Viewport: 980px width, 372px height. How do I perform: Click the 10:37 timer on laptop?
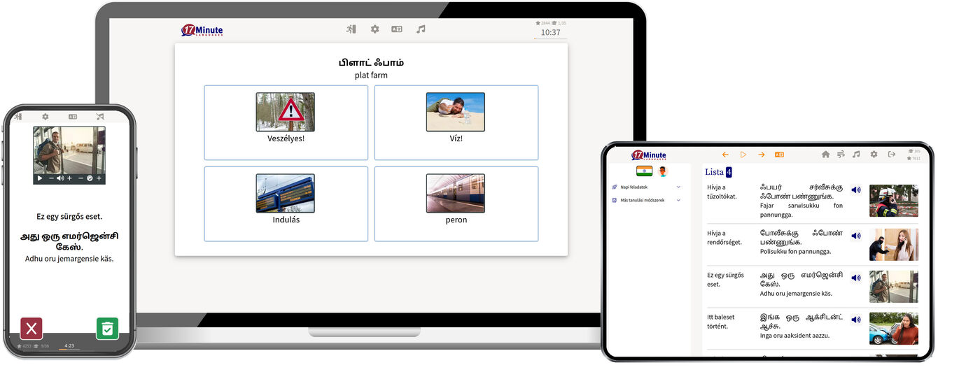(x=550, y=32)
